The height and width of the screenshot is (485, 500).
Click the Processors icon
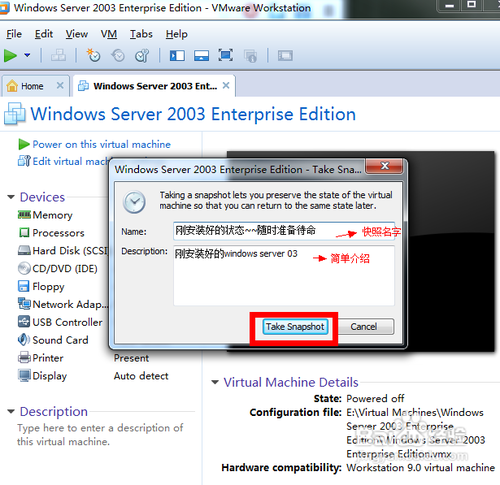(x=24, y=232)
